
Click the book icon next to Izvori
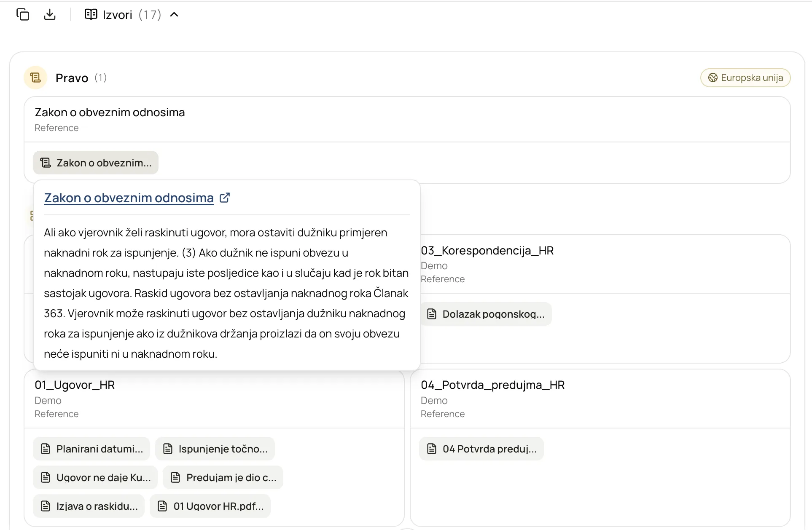click(x=91, y=15)
